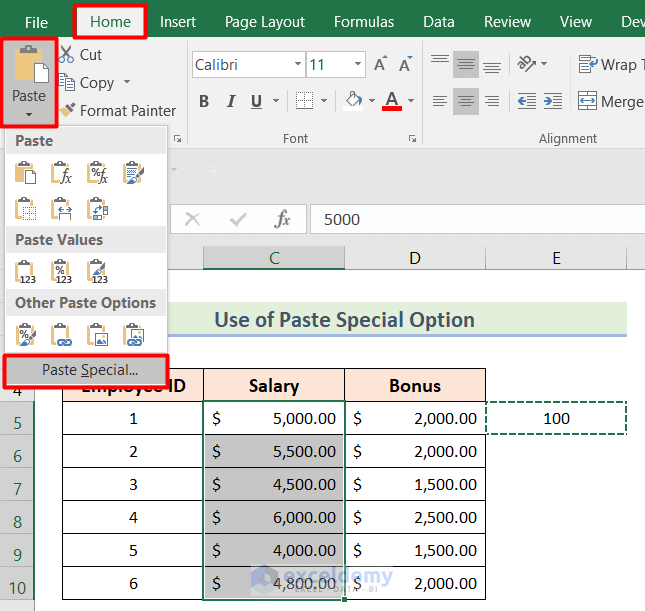Toggle Middle Align

(466, 64)
